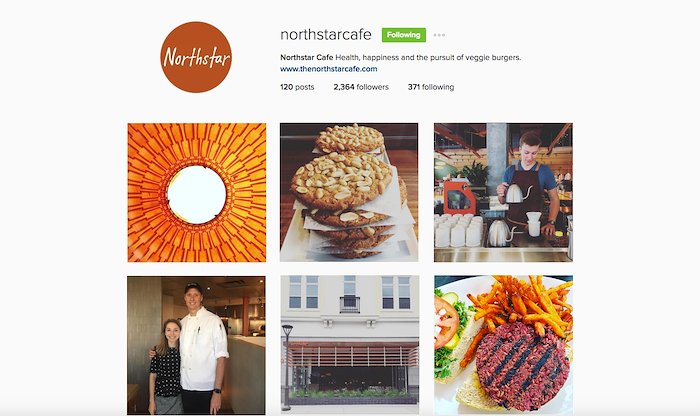Open the building storefront photo
The width and height of the screenshot is (700, 416).
[350, 345]
